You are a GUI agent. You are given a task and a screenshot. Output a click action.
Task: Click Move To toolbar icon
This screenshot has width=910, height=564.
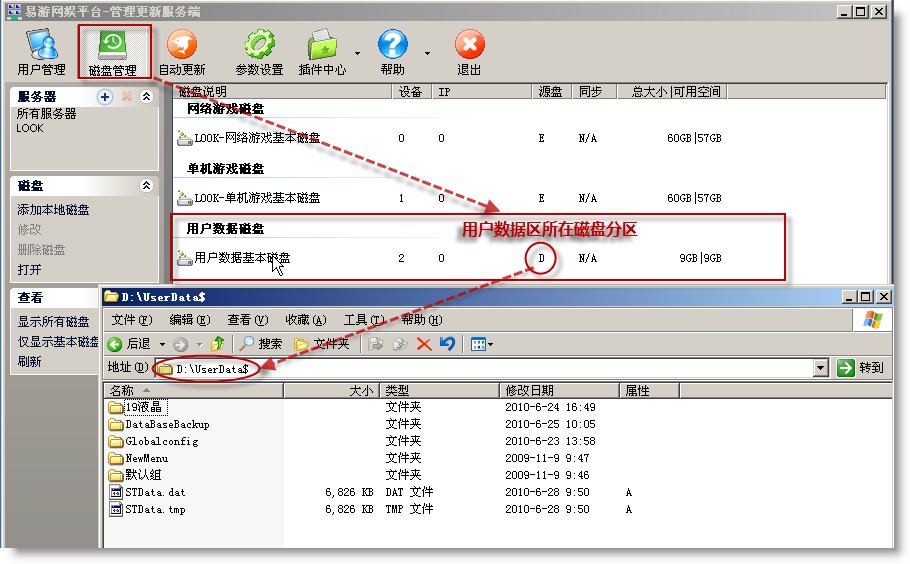[x=375, y=345]
